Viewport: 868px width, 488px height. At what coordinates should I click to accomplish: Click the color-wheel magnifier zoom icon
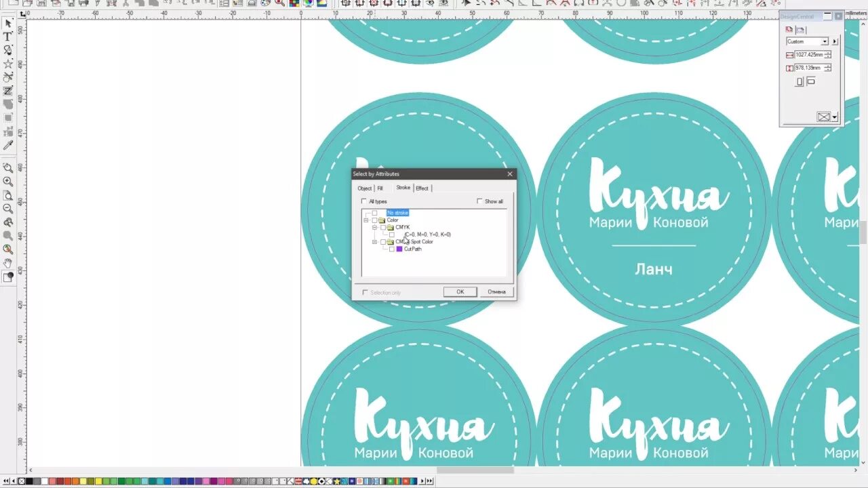(8, 249)
